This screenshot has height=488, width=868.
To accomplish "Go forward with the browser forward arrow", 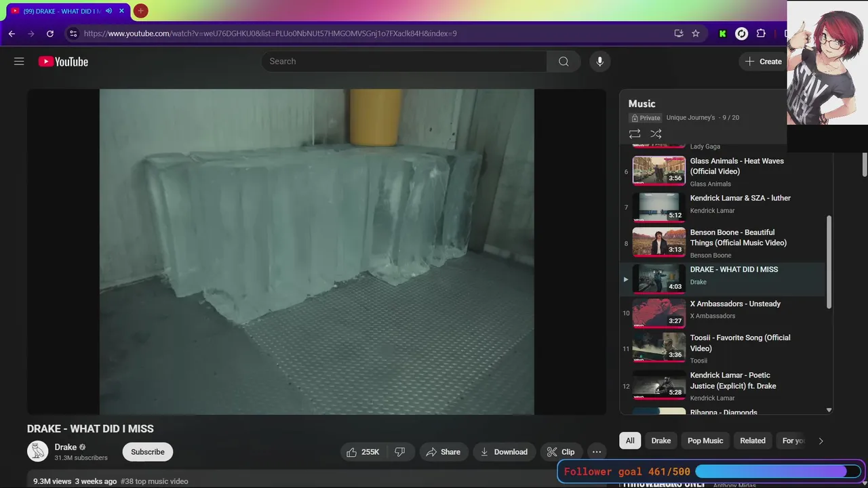I will pos(31,33).
